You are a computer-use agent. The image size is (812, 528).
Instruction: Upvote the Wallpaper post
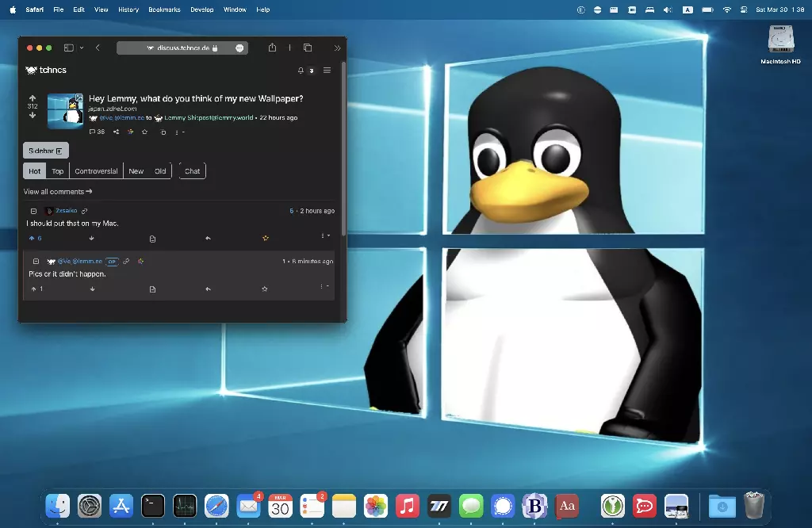coord(33,98)
